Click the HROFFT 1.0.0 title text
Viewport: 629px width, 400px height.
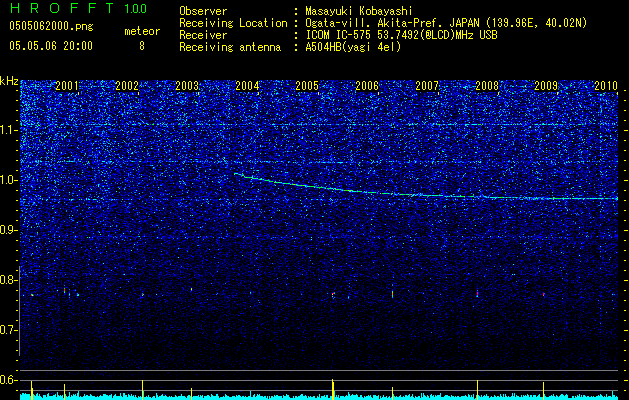click(78, 8)
